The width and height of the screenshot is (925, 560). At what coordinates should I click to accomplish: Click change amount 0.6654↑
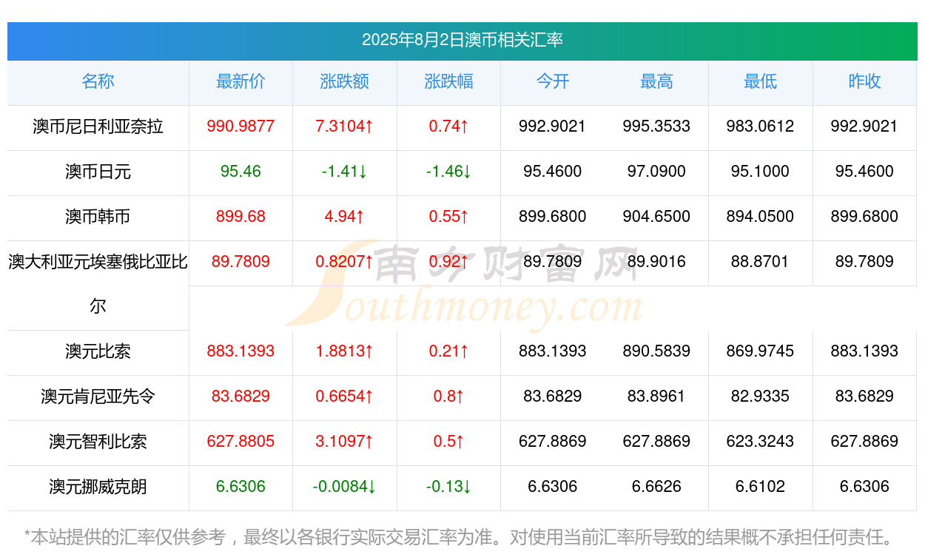[x=344, y=397]
